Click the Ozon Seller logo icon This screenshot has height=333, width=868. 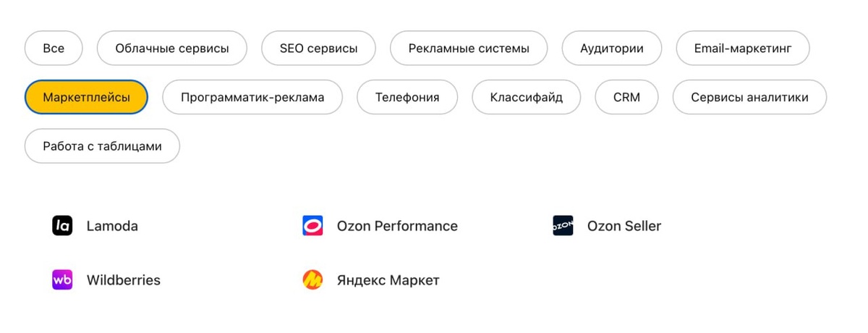coord(563,226)
